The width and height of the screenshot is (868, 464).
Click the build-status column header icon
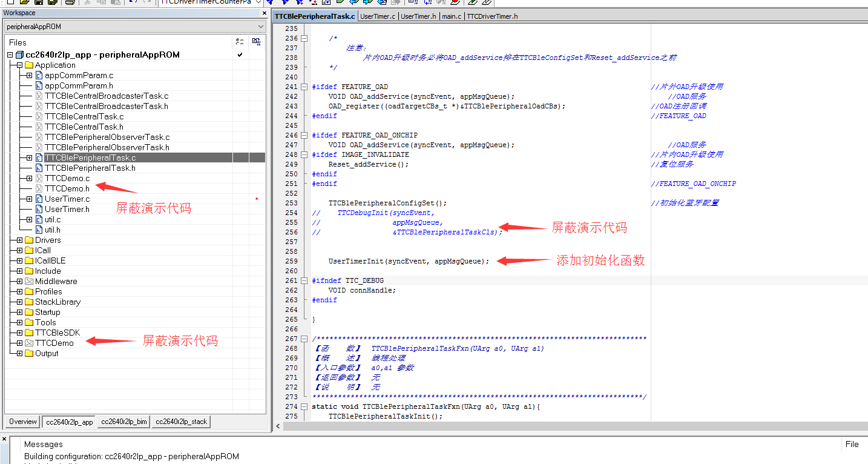pyautogui.click(x=240, y=42)
